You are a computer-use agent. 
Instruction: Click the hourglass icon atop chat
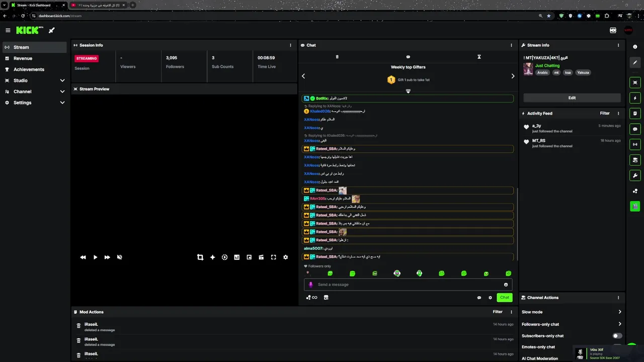pyautogui.click(x=479, y=57)
